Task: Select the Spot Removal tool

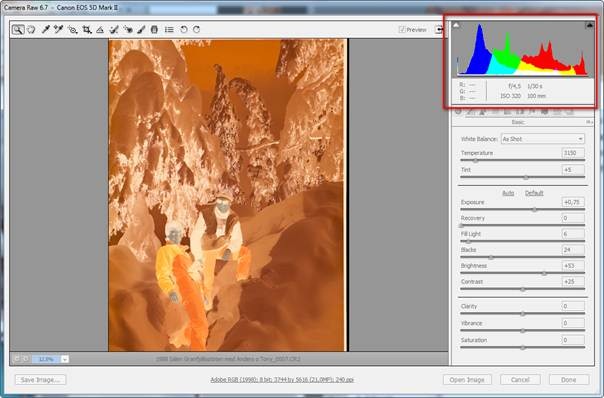Action: [x=114, y=30]
